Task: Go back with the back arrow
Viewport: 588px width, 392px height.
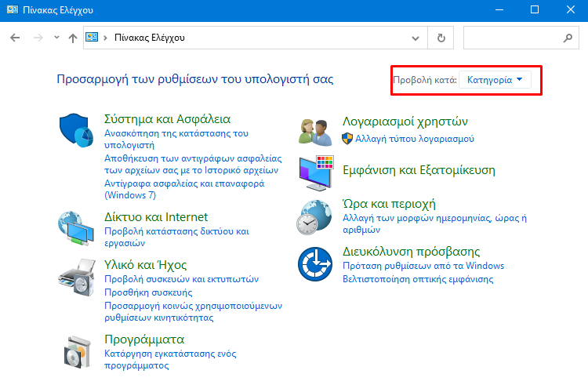Action: pos(15,38)
